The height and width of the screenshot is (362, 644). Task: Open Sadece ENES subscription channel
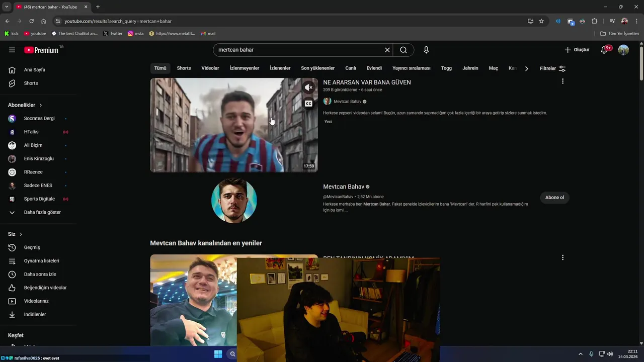38,186
